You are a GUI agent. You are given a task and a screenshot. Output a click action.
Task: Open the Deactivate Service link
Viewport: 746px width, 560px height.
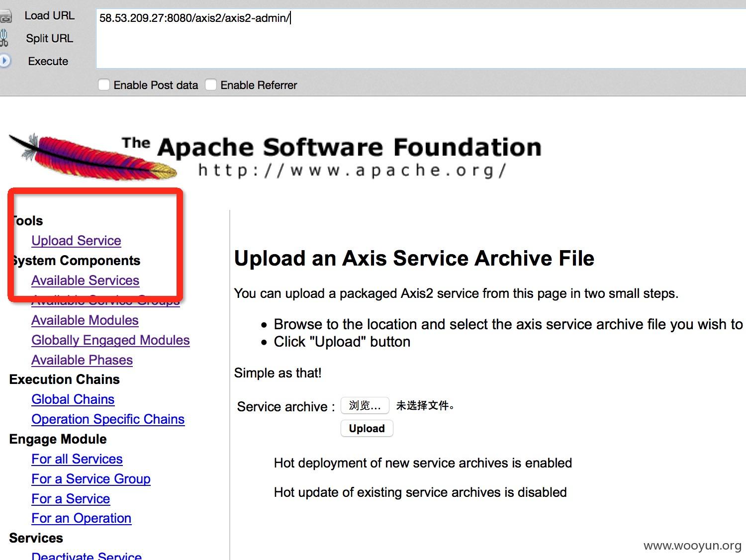tap(87, 556)
